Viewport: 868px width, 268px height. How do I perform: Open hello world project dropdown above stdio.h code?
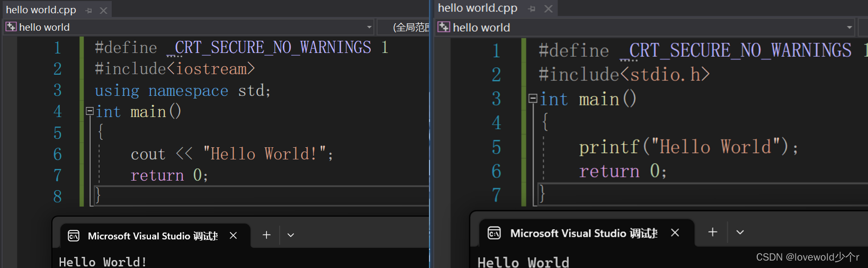point(849,28)
